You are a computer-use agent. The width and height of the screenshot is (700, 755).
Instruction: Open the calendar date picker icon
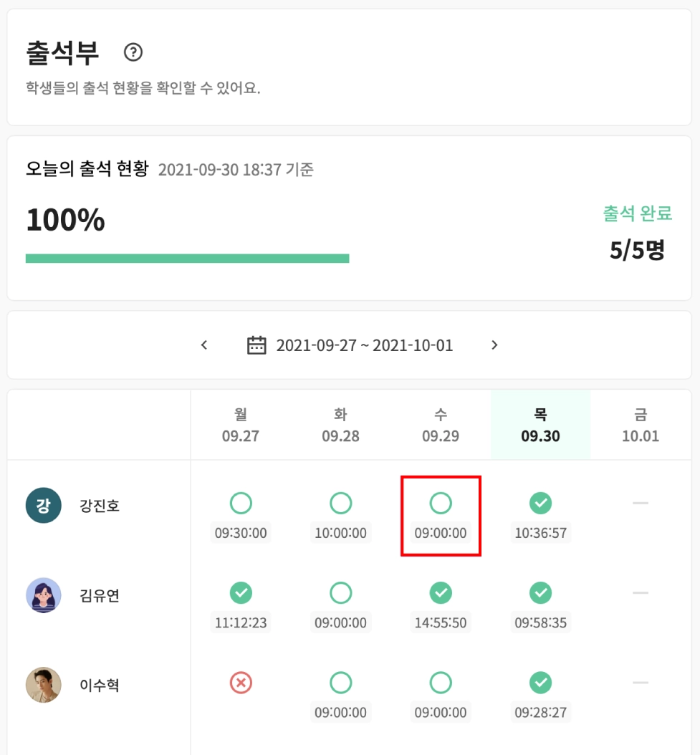(256, 345)
